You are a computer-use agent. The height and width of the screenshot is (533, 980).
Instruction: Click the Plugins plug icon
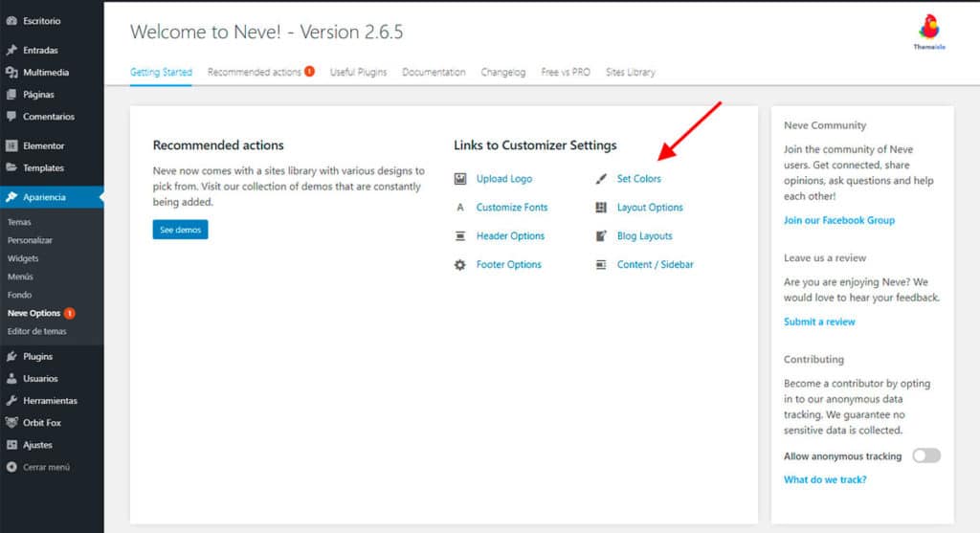tap(11, 356)
